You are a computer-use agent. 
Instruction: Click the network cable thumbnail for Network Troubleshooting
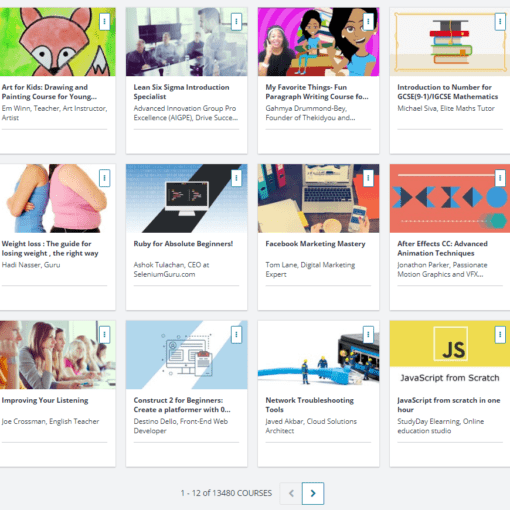[x=318, y=355]
